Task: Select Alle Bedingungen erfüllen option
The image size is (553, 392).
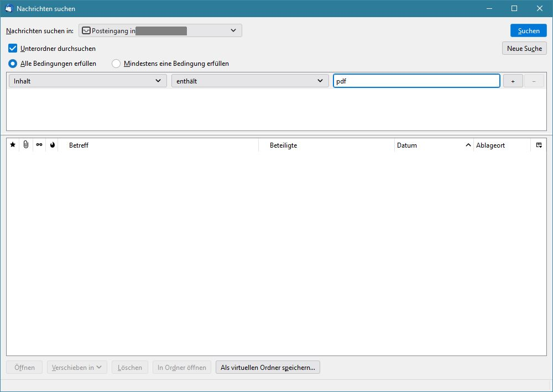Action: 13,64
